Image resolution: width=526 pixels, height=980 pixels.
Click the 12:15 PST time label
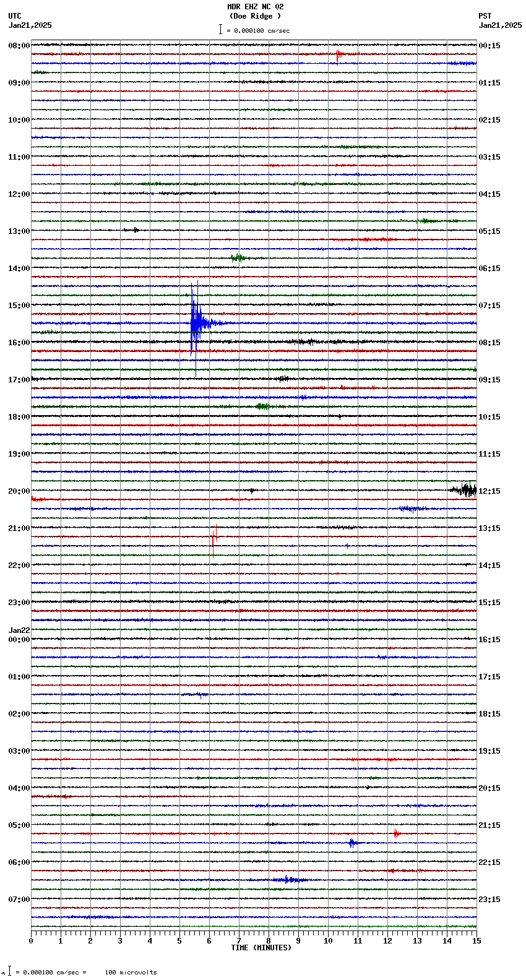489,491
